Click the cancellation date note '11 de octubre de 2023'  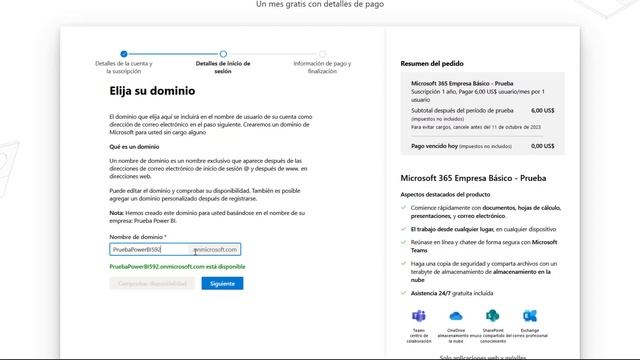476,127
